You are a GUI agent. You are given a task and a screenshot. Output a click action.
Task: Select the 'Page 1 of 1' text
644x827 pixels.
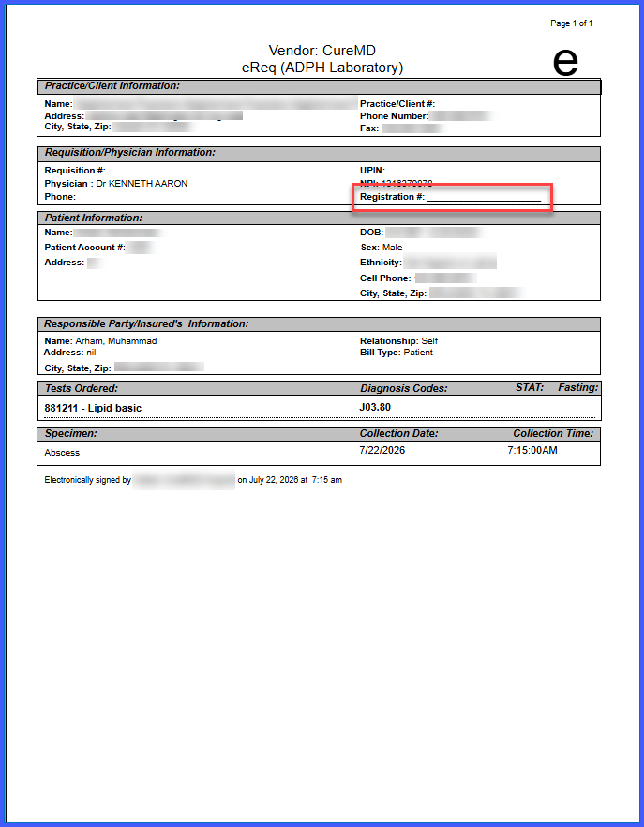(571, 23)
